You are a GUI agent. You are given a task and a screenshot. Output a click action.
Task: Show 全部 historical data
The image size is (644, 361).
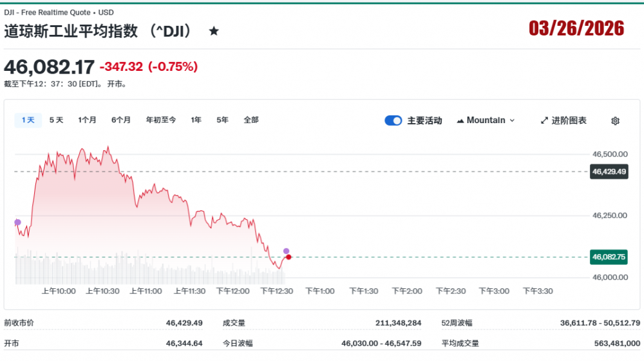[251, 120]
